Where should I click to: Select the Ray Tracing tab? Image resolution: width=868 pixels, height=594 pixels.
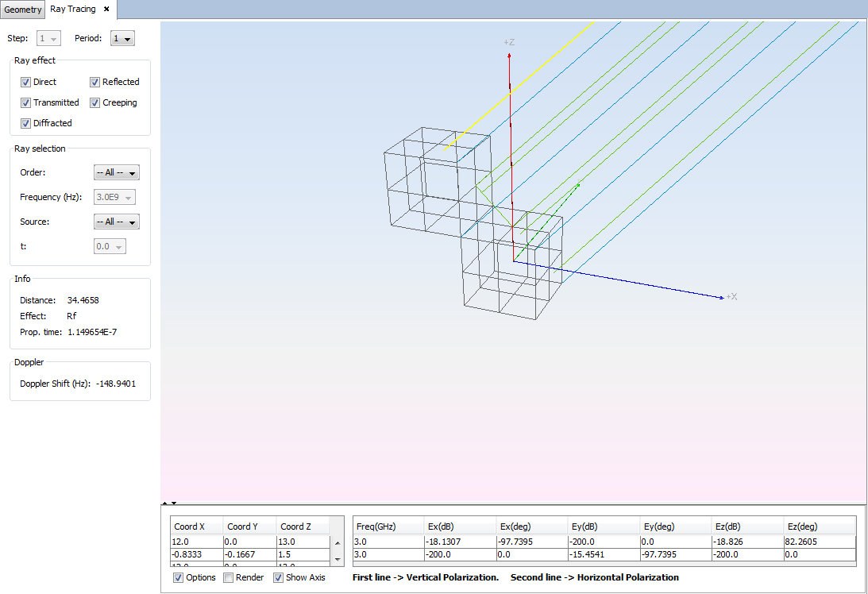point(73,10)
